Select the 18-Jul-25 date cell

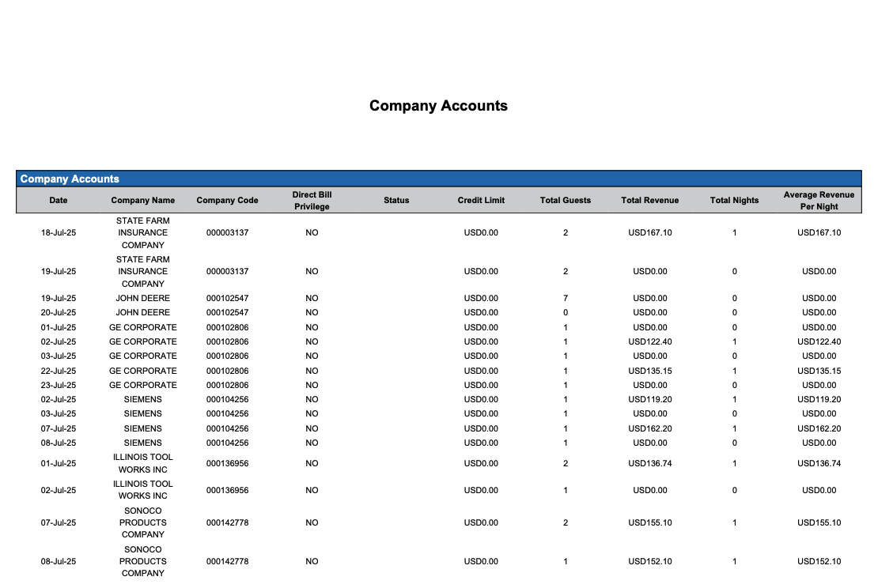coord(59,233)
